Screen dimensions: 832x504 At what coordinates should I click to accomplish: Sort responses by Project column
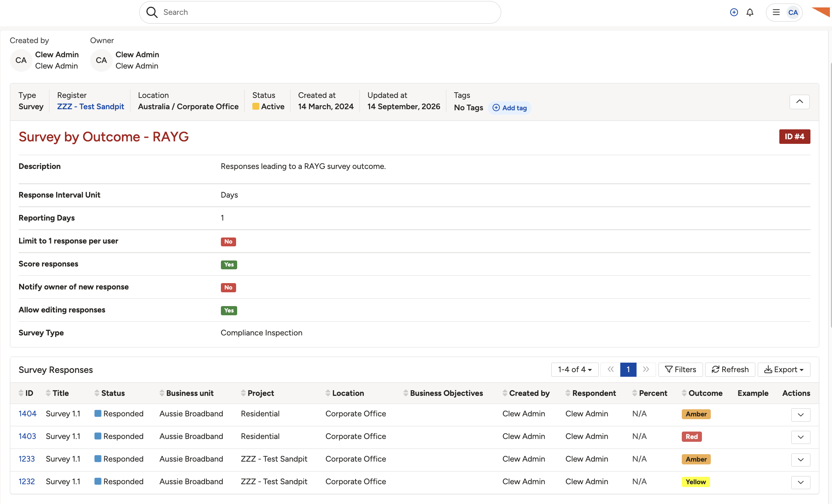point(257,393)
